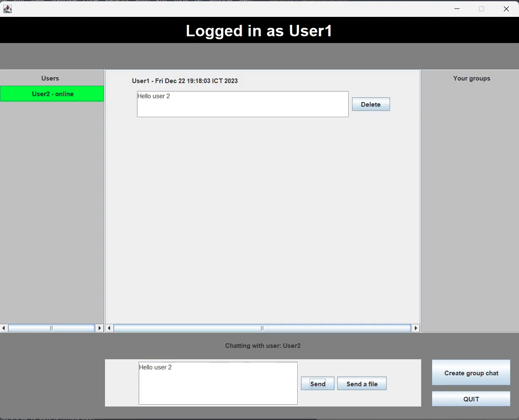Click 'Create group chat'
Screen dimensions: 519x420
coord(471,373)
